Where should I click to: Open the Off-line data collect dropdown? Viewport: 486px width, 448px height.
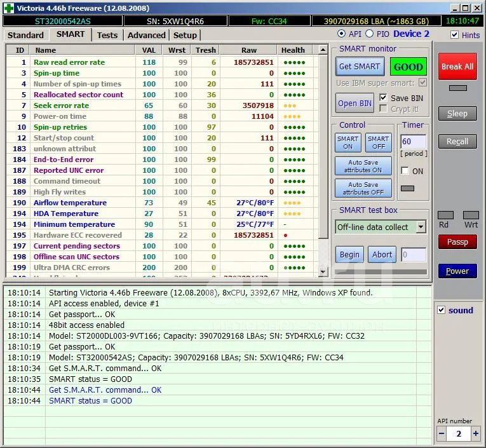point(421,227)
